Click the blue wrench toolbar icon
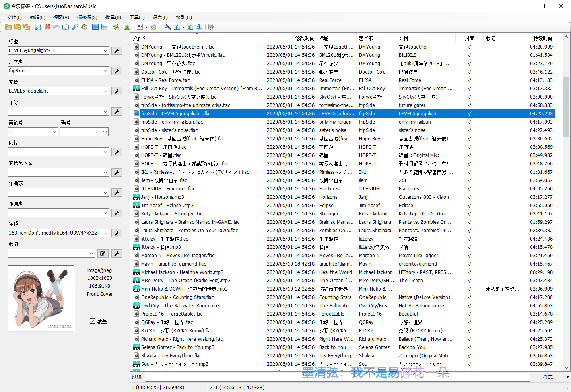The width and height of the screenshot is (571, 392). 75,27
